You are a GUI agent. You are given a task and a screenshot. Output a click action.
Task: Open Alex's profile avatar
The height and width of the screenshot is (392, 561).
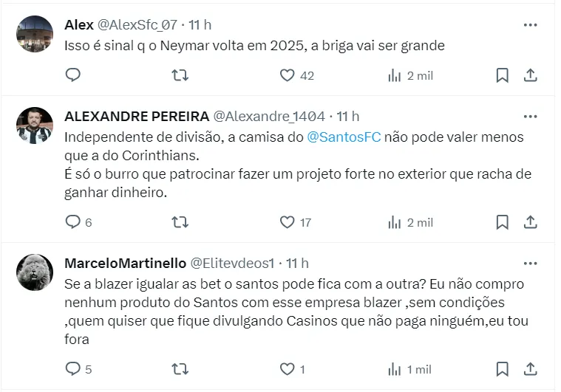pos(35,33)
